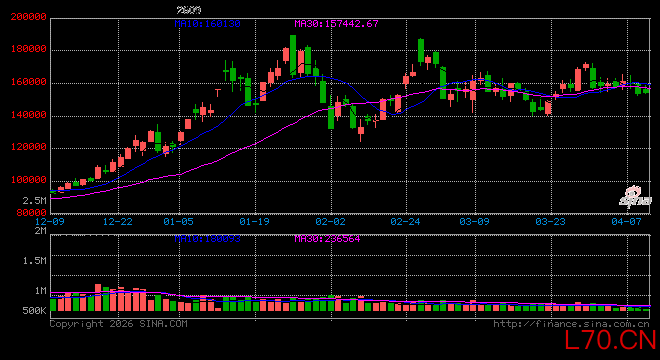
Task: Click the 160000 price axis label
Action: point(29,82)
